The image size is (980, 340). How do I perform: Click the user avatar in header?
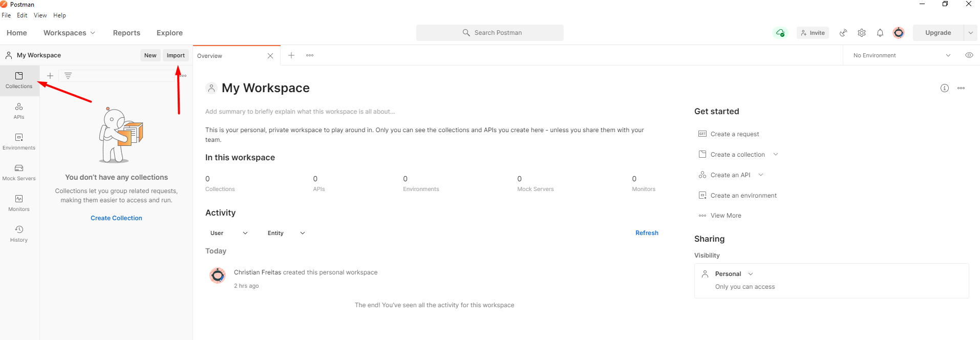(899, 33)
